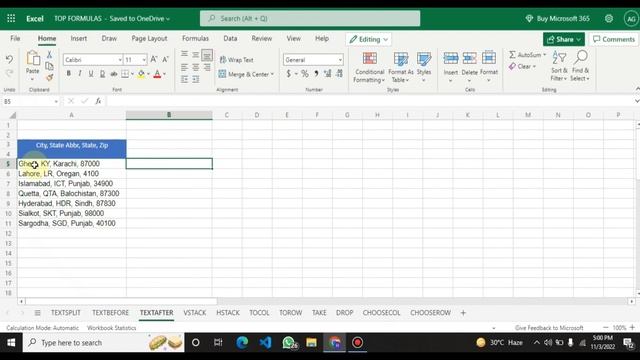Apply the Borders icon
Screen dimensions: 640x360
125,74
